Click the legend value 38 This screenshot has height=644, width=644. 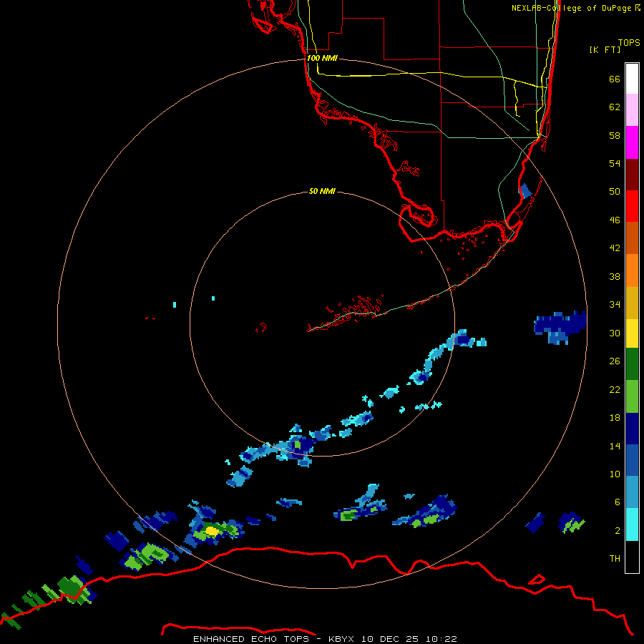pyautogui.click(x=615, y=276)
